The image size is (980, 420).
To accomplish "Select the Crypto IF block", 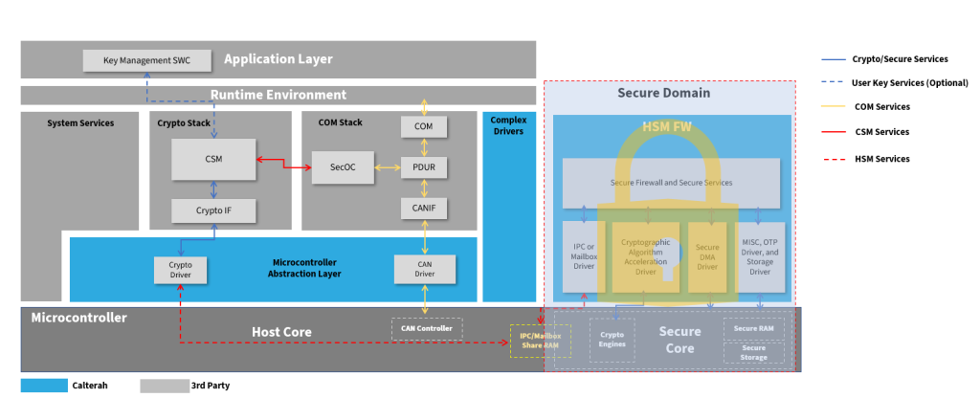I will click(213, 210).
